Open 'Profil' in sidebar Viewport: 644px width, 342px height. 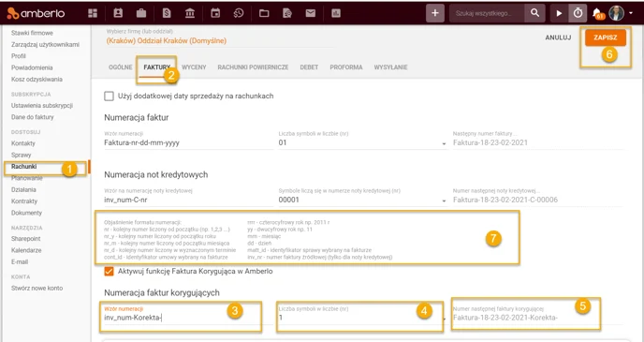19,56
